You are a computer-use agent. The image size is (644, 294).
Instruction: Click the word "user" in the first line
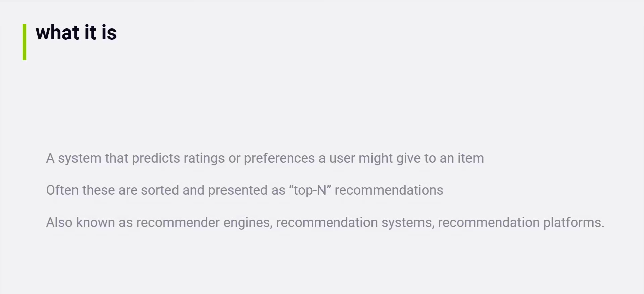pyautogui.click(x=342, y=158)
